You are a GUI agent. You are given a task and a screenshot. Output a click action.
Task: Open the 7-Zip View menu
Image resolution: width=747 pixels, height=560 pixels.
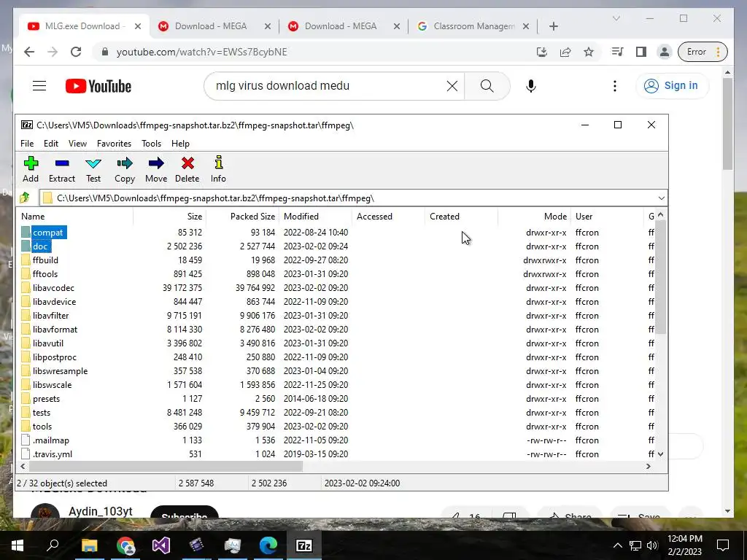[x=77, y=144]
